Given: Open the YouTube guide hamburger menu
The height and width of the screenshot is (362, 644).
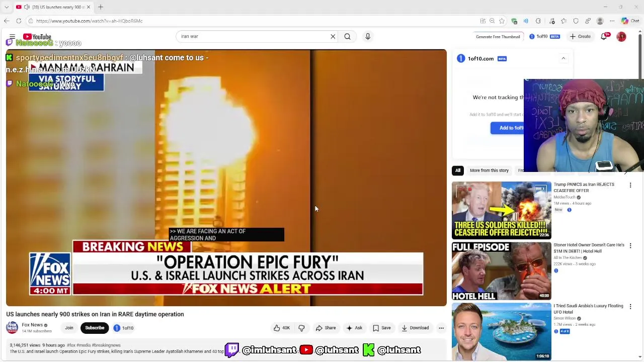Looking at the screenshot, I should (12, 37).
